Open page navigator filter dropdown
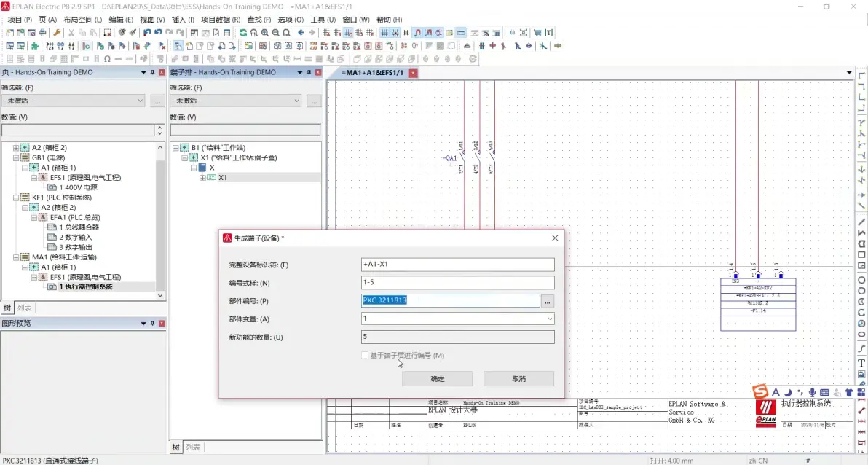Screen dimensions: 868x465 click(x=140, y=101)
